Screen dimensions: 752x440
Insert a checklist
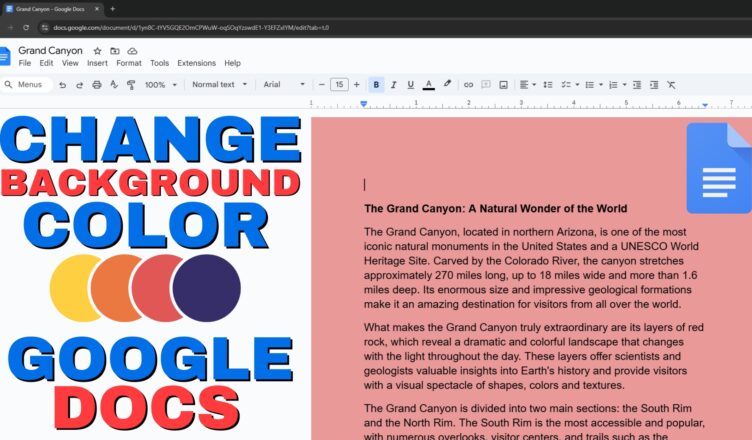pyautogui.click(x=566, y=85)
